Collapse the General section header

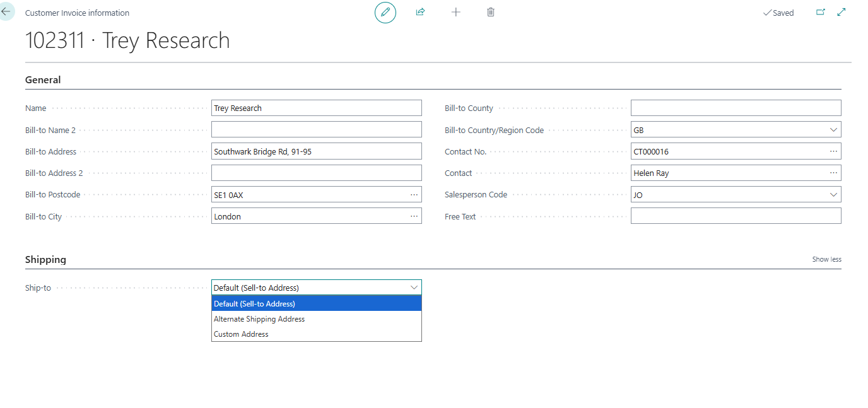43,80
